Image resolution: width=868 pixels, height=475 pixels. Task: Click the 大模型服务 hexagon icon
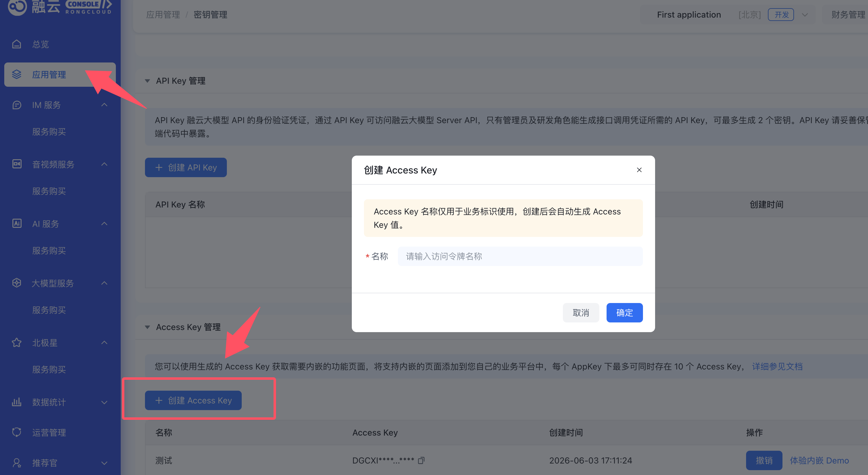pos(16,283)
